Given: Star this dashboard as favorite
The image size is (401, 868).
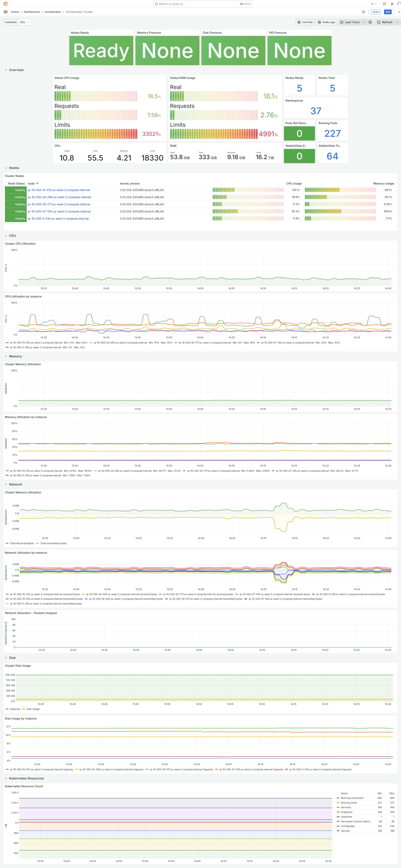Looking at the screenshot, I should click(363, 12).
